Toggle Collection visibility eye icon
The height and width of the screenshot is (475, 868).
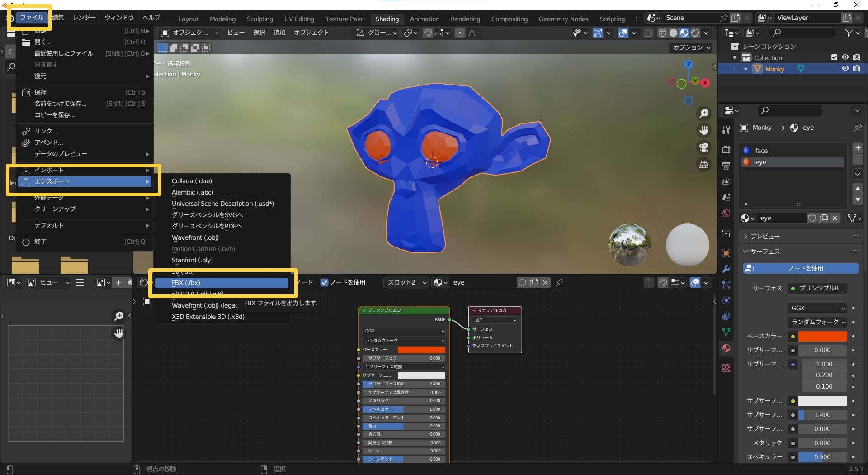tap(845, 57)
